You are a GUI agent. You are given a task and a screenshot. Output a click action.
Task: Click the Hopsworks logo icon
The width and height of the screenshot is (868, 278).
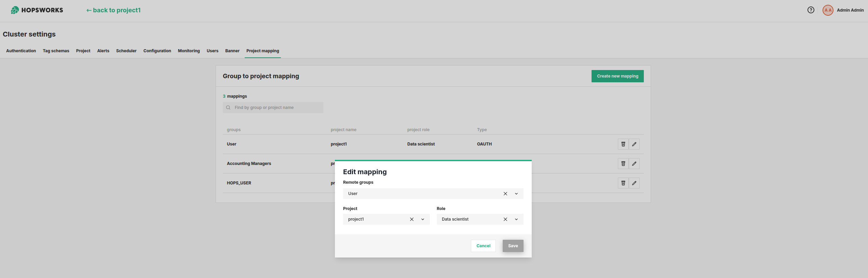point(15,10)
